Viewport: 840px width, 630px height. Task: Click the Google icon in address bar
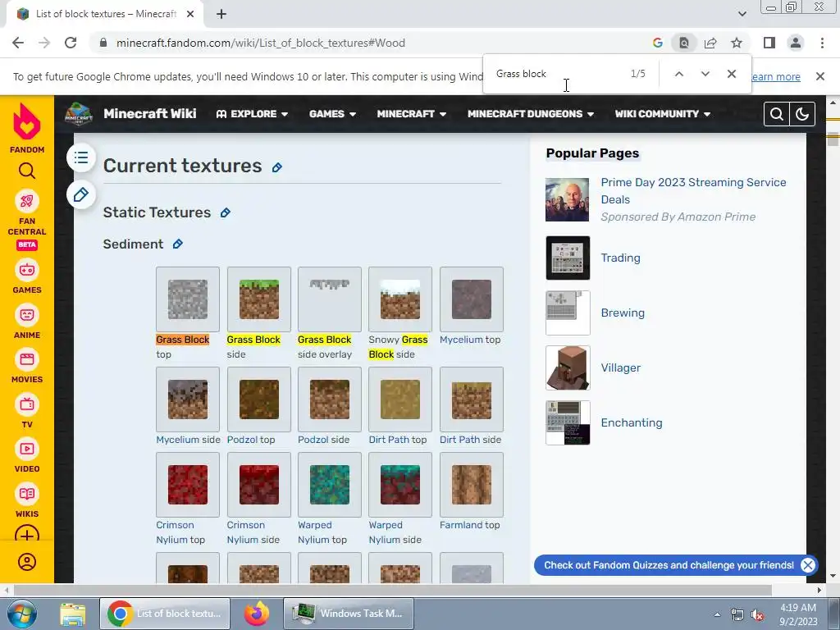(x=658, y=43)
